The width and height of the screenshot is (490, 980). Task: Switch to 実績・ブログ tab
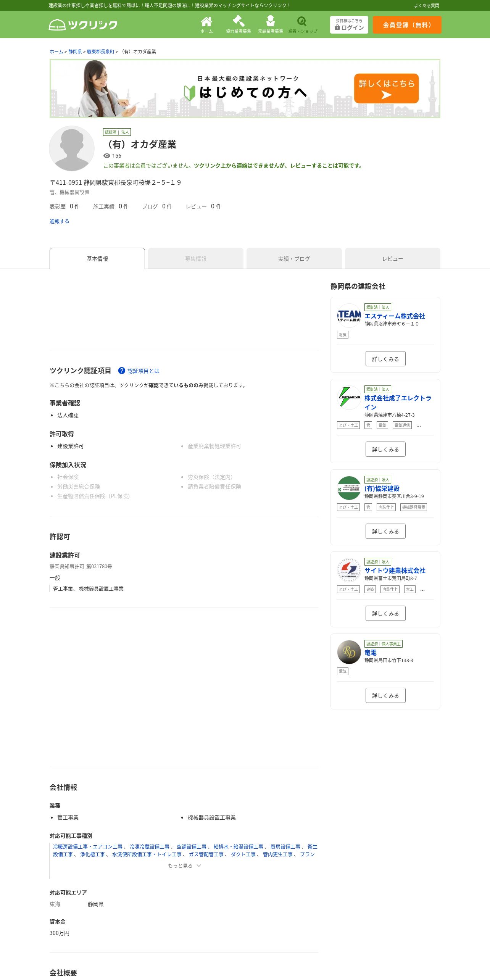[x=294, y=258]
